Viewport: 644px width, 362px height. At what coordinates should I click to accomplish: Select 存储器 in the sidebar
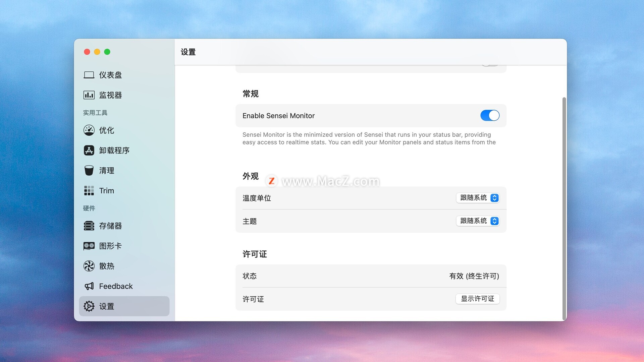tap(124, 226)
